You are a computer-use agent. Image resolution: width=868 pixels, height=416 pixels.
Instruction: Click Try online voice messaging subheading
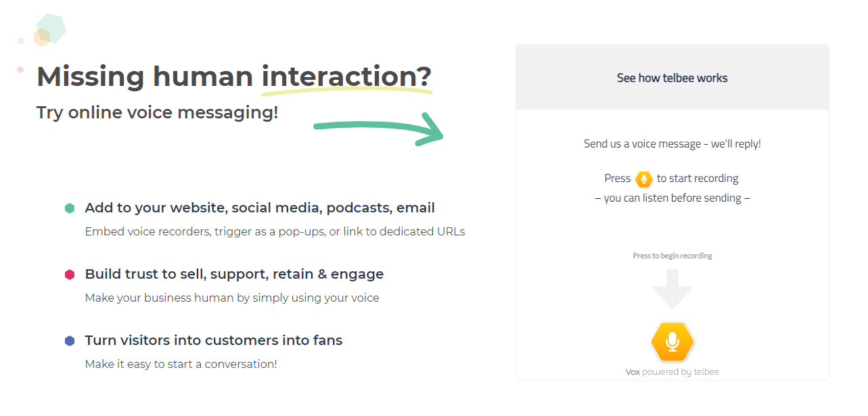(157, 112)
